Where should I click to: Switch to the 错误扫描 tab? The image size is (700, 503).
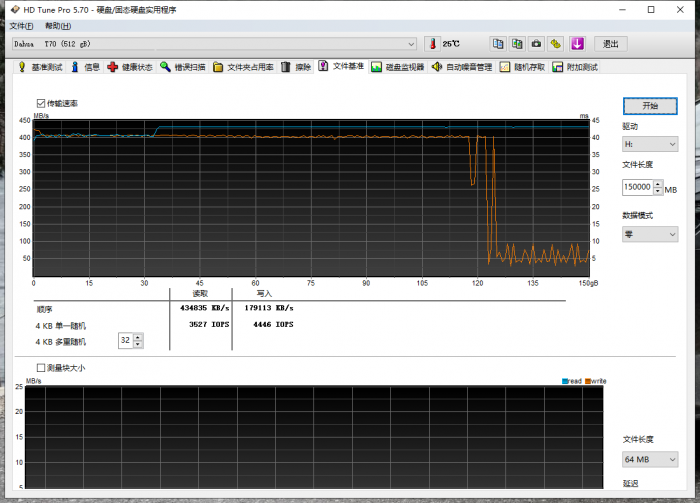[183, 67]
